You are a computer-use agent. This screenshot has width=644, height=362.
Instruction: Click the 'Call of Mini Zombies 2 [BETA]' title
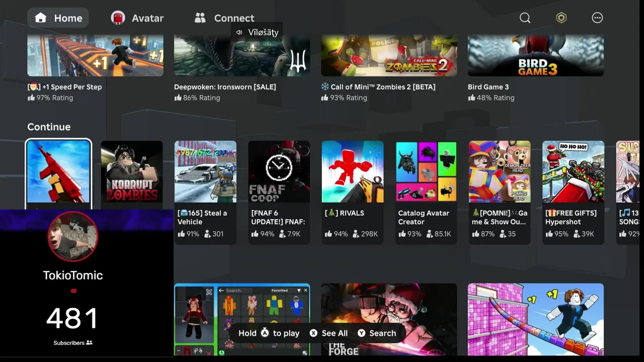(383, 87)
